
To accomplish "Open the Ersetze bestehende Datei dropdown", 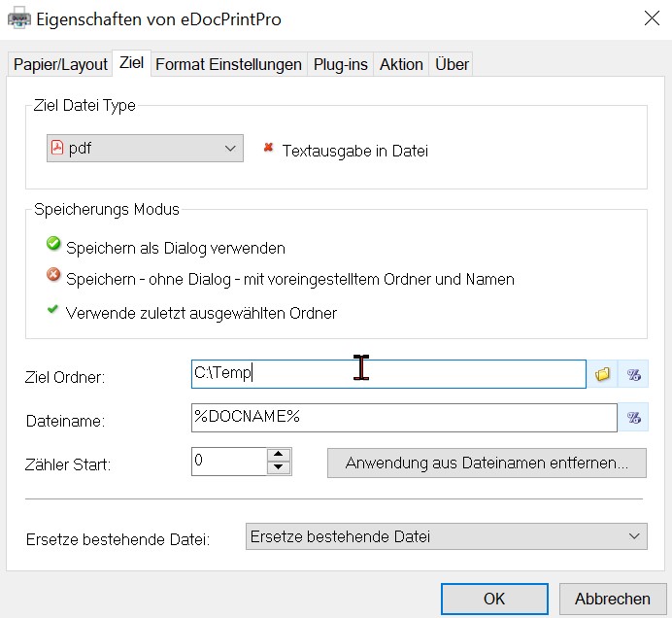I will point(446,536).
